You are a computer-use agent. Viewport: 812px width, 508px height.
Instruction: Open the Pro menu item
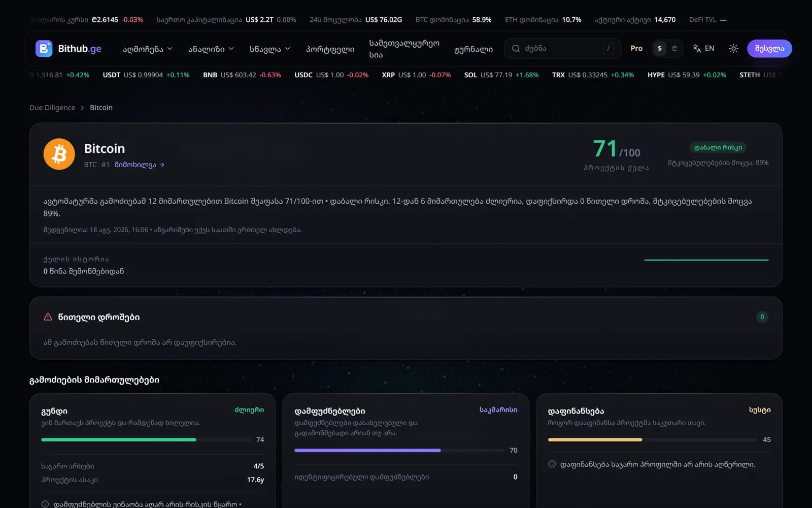(636, 48)
